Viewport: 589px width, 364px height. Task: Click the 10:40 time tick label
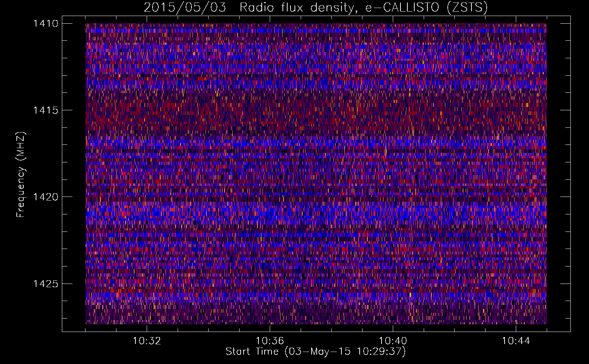pyautogui.click(x=393, y=341)
